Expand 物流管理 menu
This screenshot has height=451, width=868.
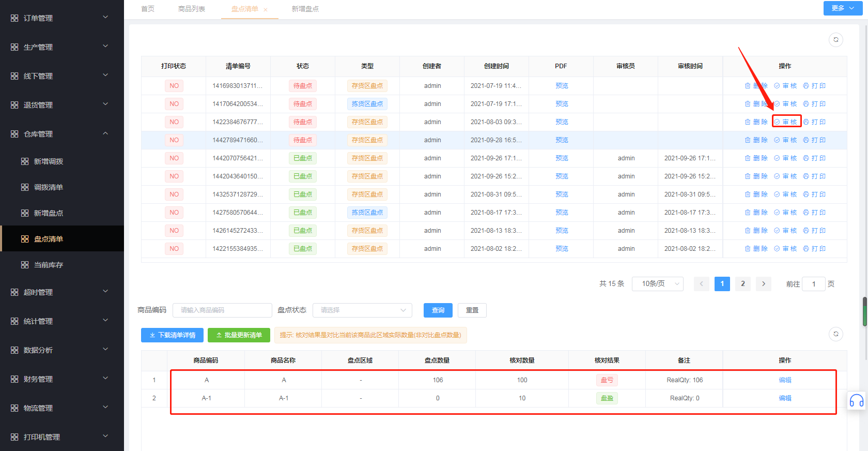[62, 408]
